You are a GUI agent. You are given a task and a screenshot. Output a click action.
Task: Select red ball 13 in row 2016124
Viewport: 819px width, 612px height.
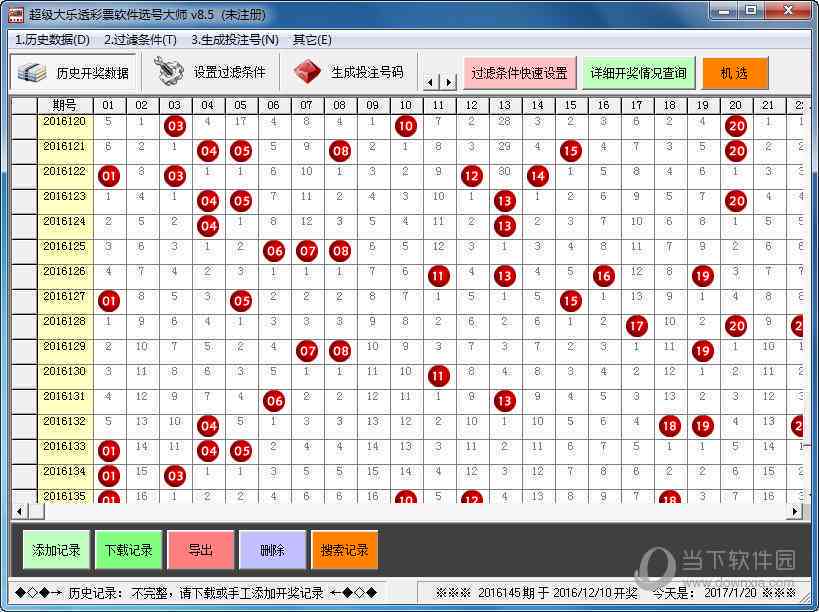505,226
